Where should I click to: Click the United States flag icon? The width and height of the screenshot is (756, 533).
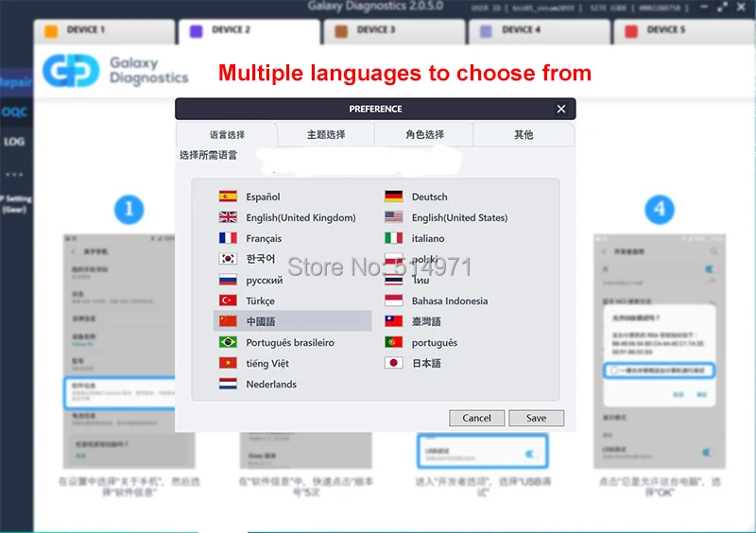pos(394,217)
